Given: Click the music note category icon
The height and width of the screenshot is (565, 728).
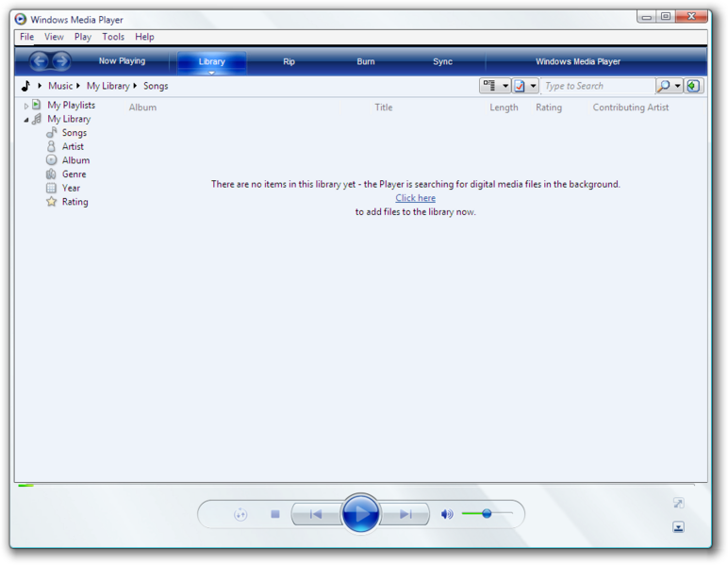Looking at the screenshot, I should pyautogui.click(x=26, y=86).
